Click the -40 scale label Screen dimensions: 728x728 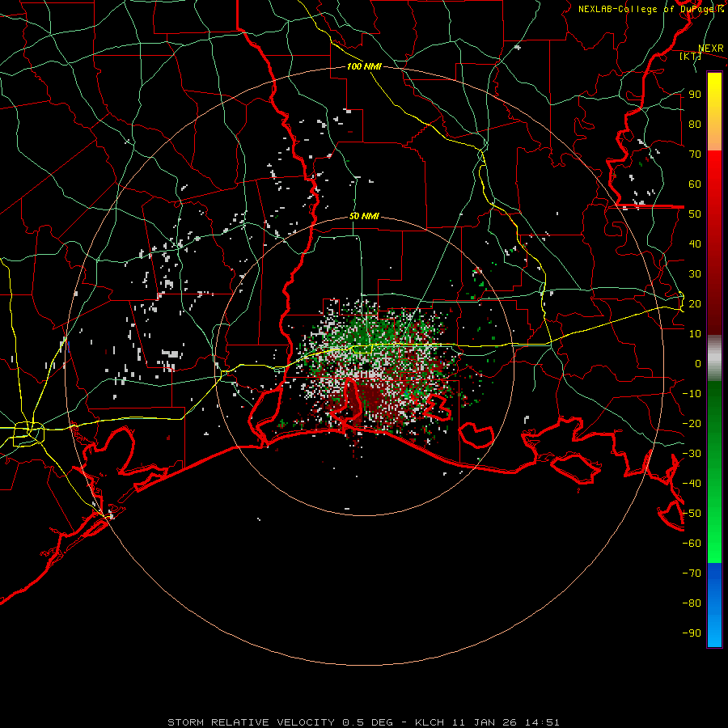click(692, 484)
